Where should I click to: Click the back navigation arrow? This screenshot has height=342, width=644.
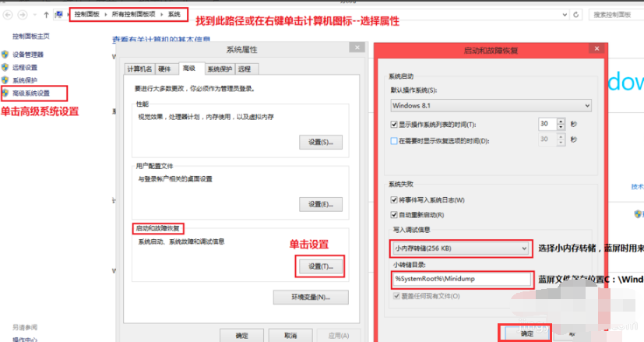pos(8,15)
